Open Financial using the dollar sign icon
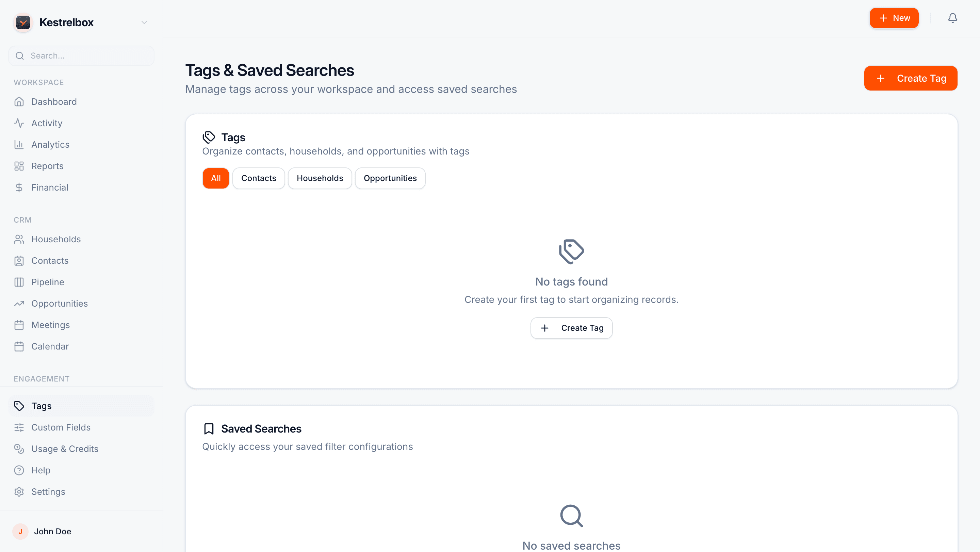Image resolution: width=980 pixels, height=552 pixels. pyautogui.click(x=19, y=187)
